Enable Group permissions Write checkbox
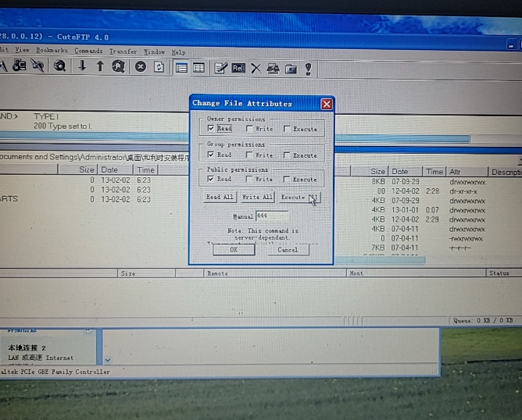 [x=249, y=155]
